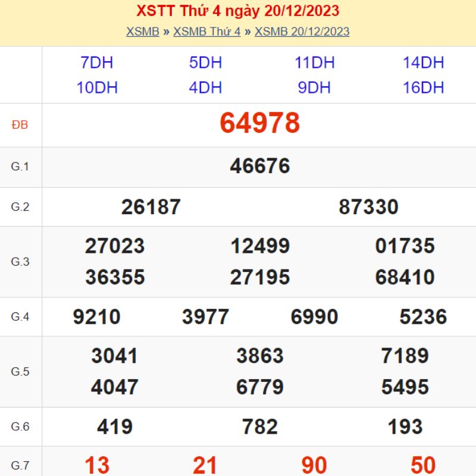Click G.3 number 36355

coord(115,277)
